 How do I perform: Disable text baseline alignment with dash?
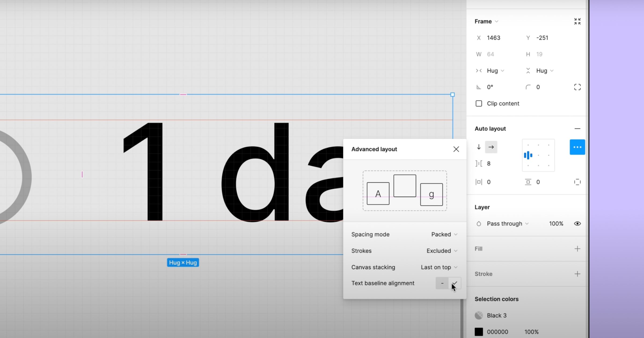(x=442, y=283)
